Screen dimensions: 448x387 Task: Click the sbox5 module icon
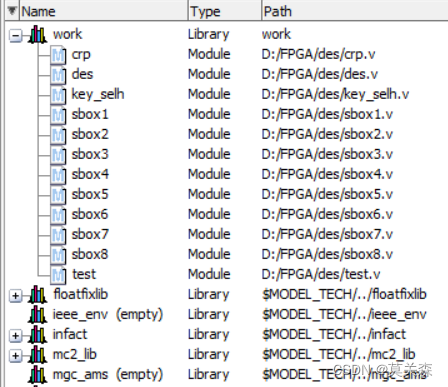58,195
